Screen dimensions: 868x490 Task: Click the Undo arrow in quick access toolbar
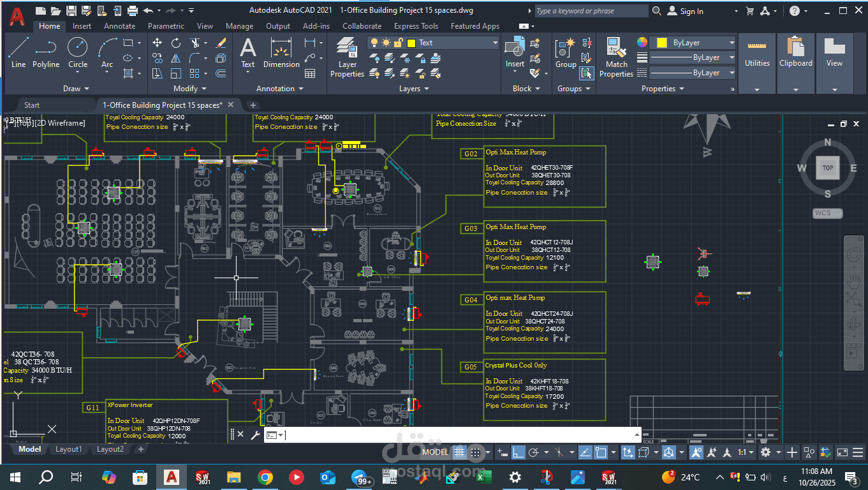click(x=148, y=11)
